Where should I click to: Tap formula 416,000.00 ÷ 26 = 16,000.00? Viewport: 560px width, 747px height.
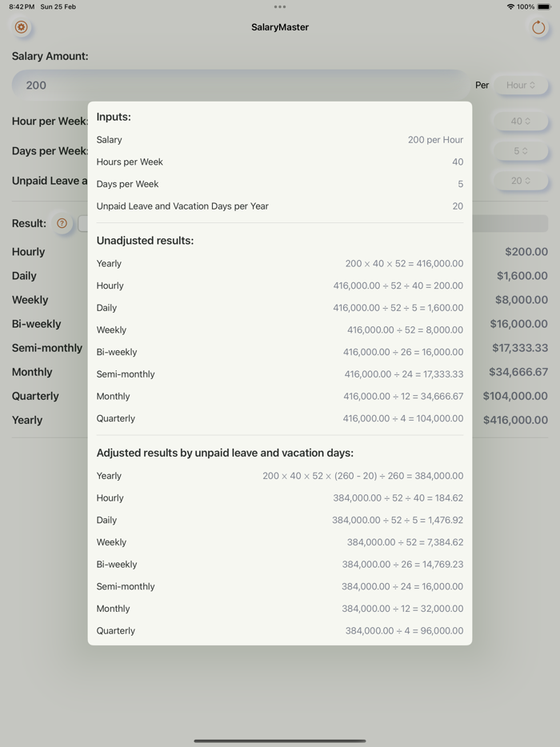click(403, 352)
